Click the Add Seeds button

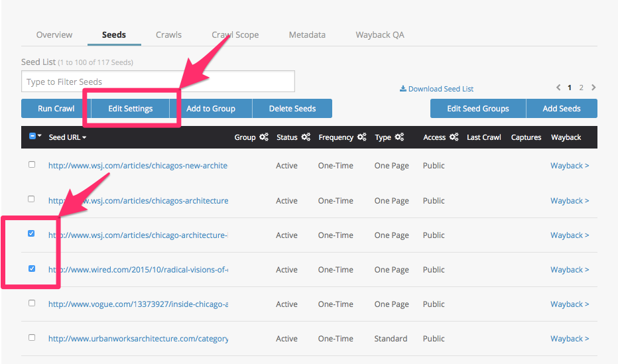coord(561,109)
